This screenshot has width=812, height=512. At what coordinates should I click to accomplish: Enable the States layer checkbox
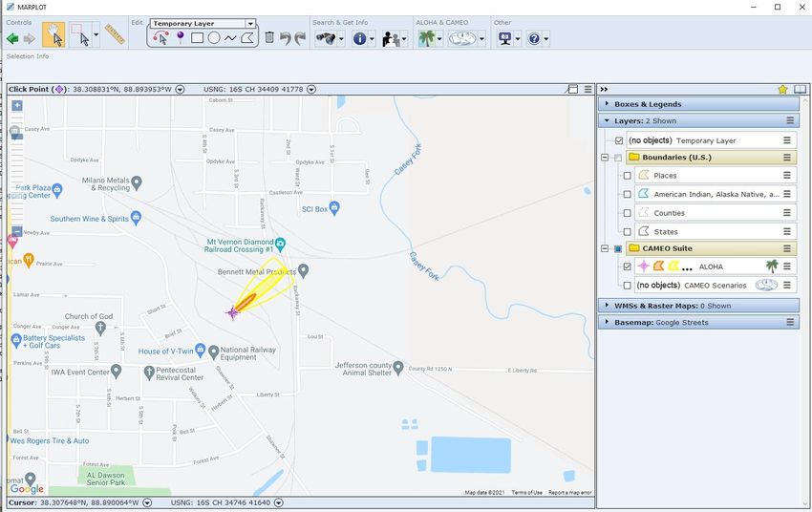[x=627, y=232]
